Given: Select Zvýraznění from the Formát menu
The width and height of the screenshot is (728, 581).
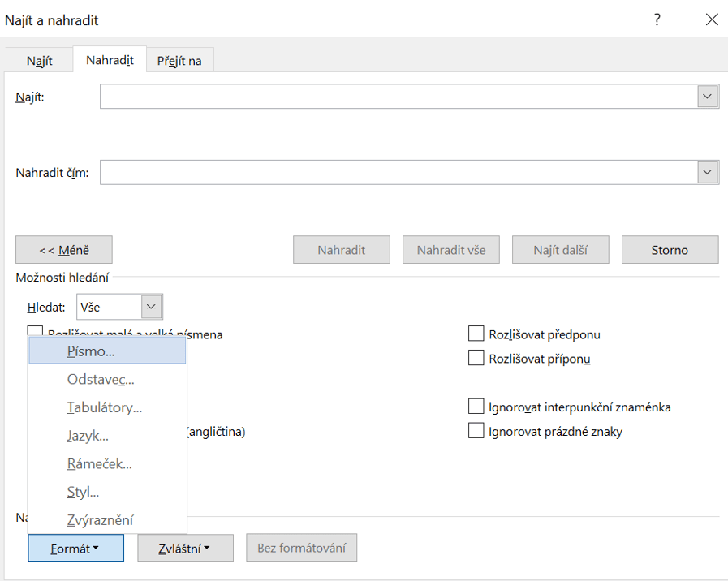Looking at the screenshot, I should [x=100, y=520].
